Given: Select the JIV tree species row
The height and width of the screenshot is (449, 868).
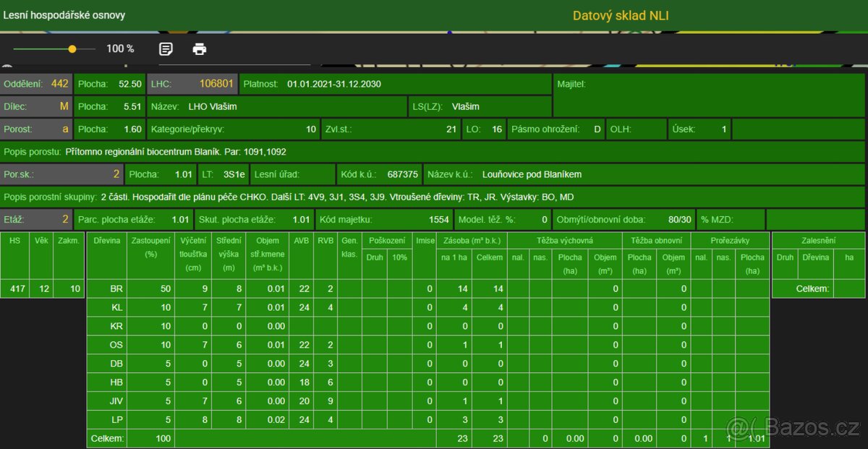Looking at the screenshot, I should 116,401.
